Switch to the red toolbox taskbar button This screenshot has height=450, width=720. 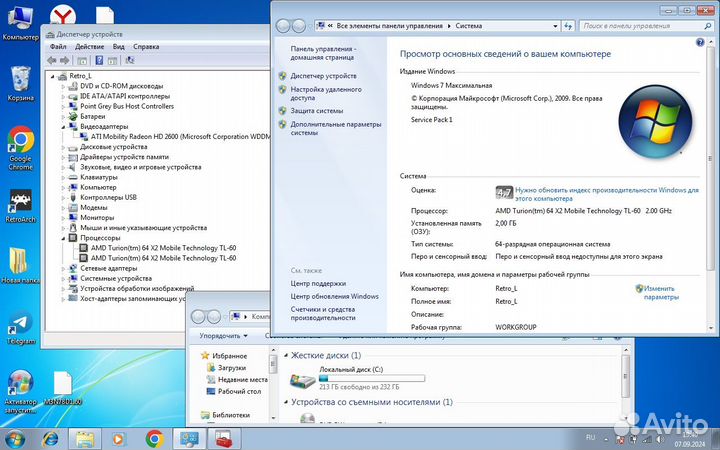[x=224, y=439]
